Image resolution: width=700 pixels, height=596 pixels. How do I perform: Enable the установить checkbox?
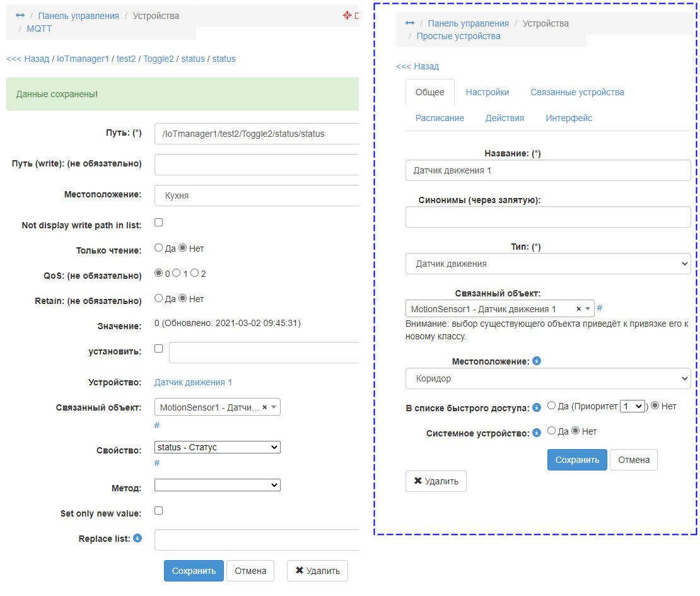point(158,349)
